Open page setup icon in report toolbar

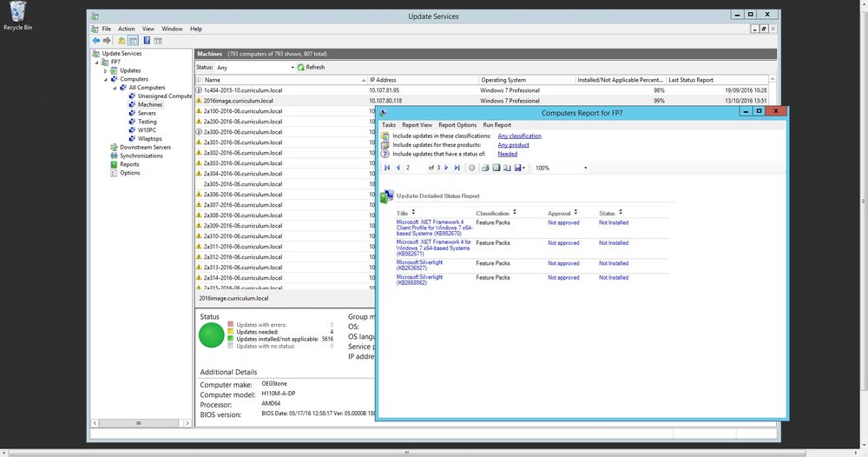507,168
